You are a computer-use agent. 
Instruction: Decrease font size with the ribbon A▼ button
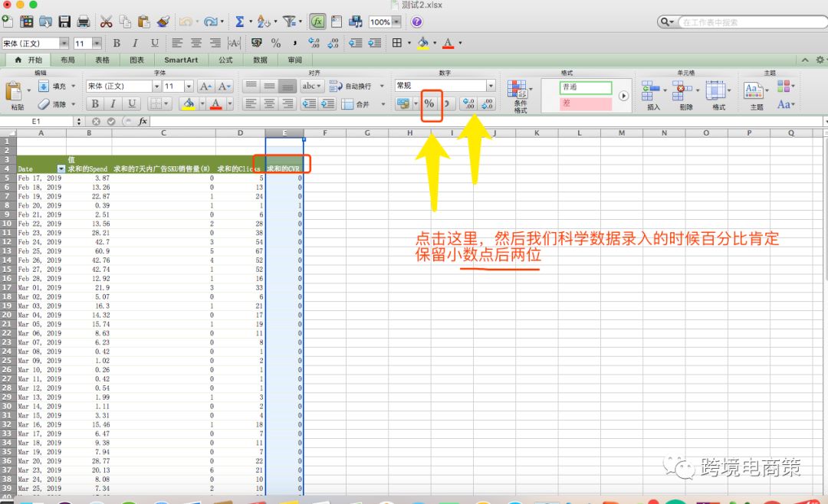(224, 86)
